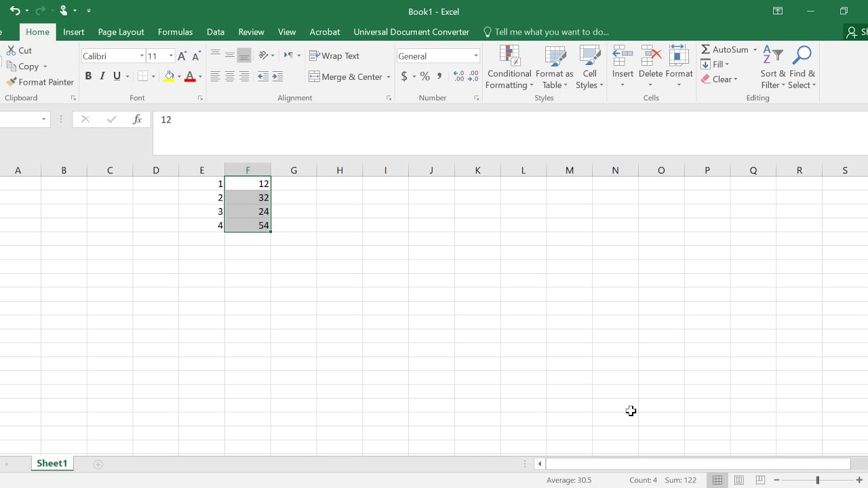This screenshot has width=868, height=488.
Task: Click Increase Indent icon
Action: (277, 77)
